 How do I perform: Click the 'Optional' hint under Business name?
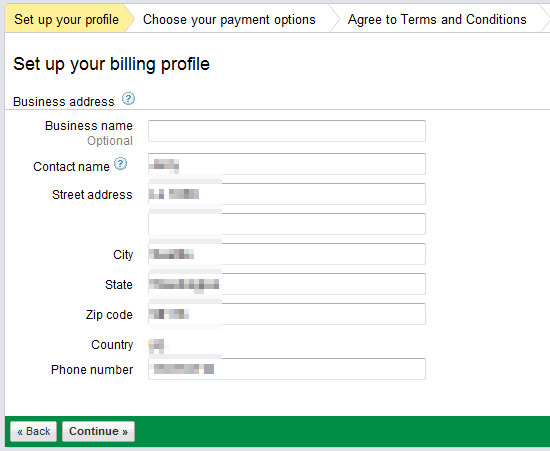[x=110, y=141]
